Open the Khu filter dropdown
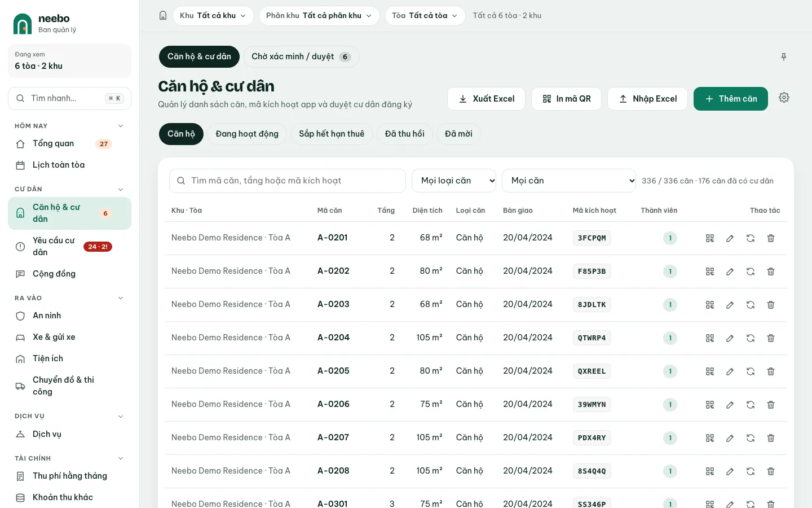Screen dimensions: 812x508 pyautogui.click(x=213, y=16)
